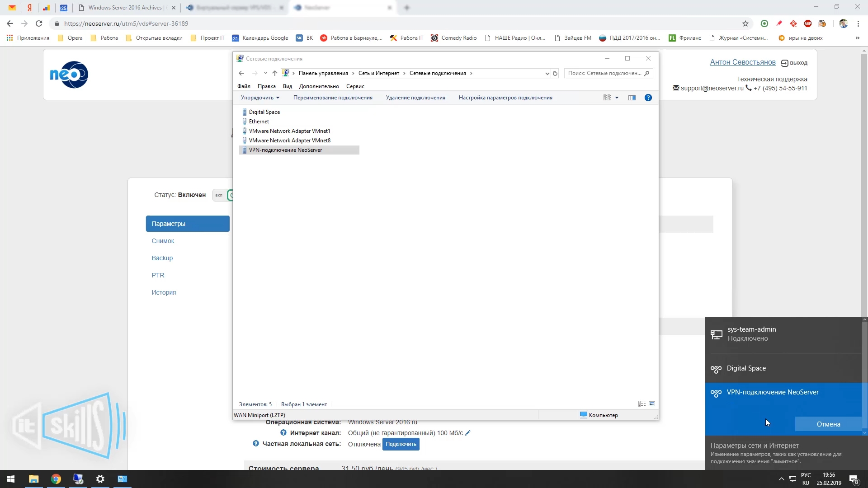This screenshot has width=868, height=488.
Task: Show hidden tray icons with the chevron
Action: click(781, 479)
